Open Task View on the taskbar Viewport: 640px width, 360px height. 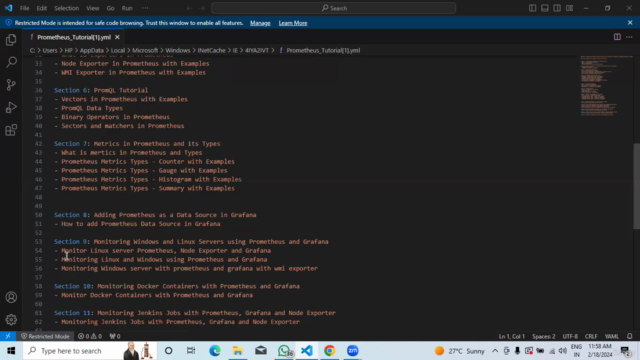click(191, 351)
